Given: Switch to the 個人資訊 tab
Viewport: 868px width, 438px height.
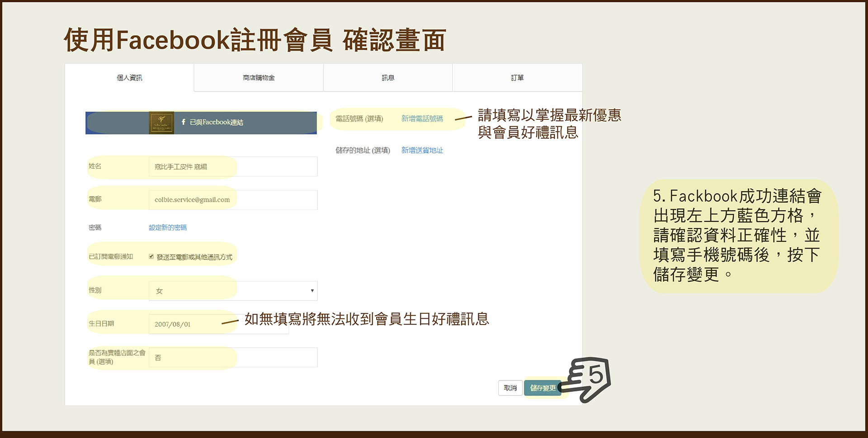Looking at the screenshot, I should click(129, 78).
